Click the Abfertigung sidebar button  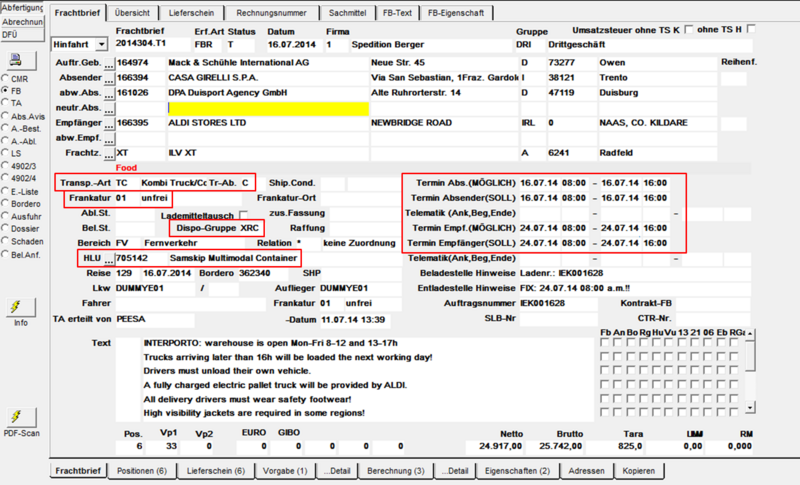(22, 8)
